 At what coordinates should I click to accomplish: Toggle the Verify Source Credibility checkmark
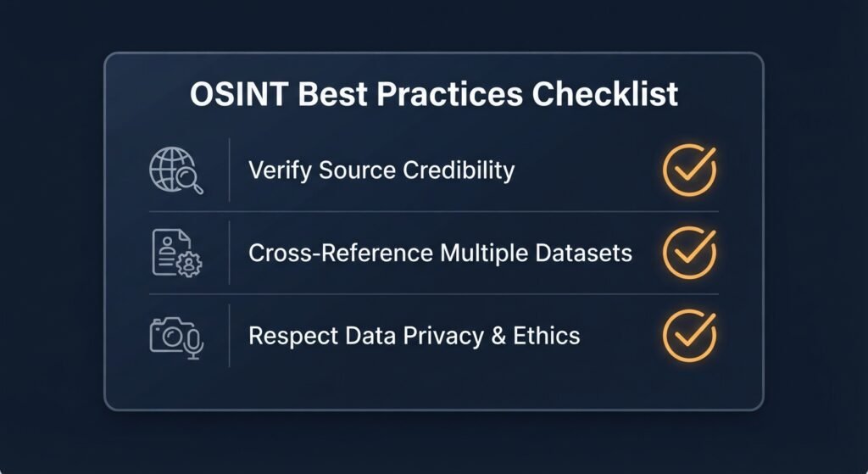pos(689,170)
